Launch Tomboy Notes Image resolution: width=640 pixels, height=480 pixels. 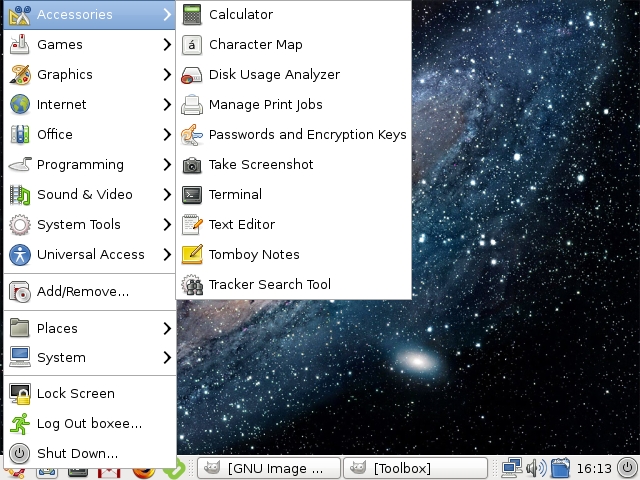(253, 255)
